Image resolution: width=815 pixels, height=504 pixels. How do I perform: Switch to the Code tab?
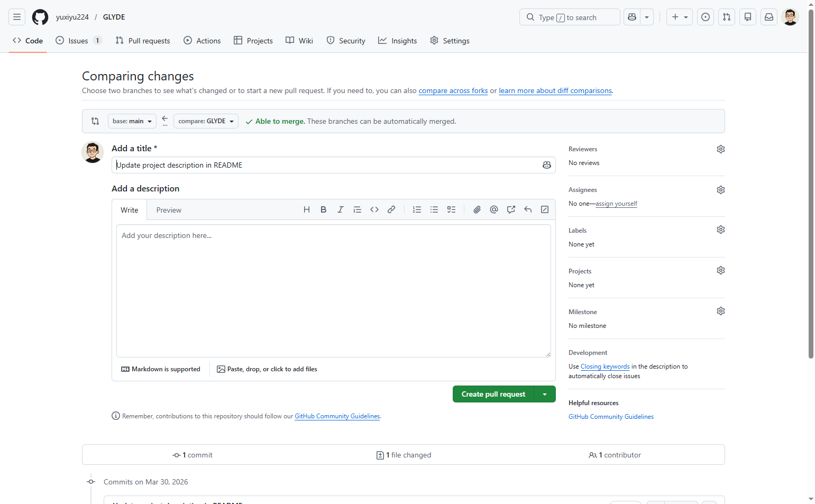click(x=28, y=41)
